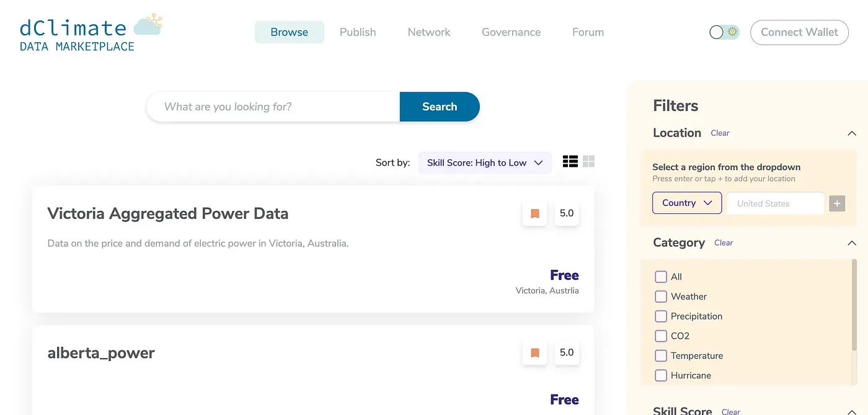The image size is (868, 415).
Task: Switch to list view layout icon
Action: tap(570, 161)
